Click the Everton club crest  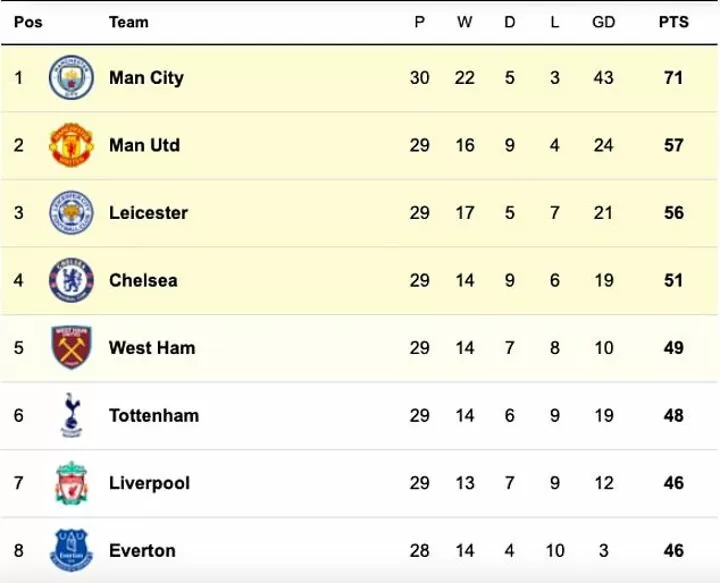(x=71, y=550)
